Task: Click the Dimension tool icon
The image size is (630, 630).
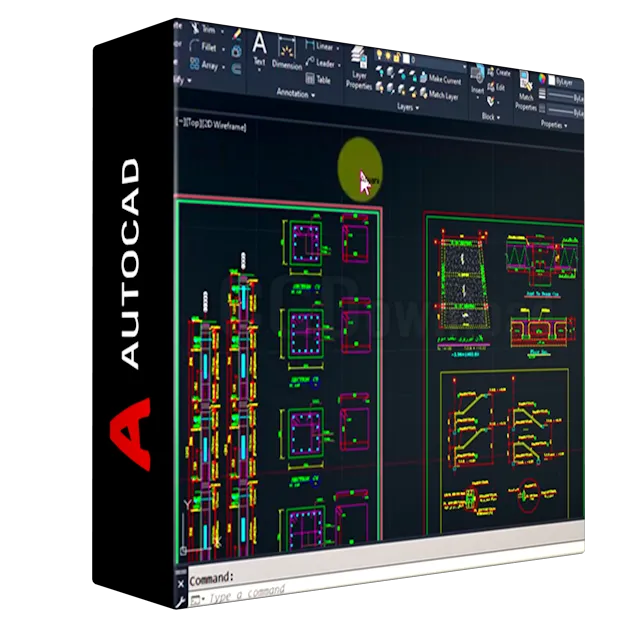Action: click(287, 53)
